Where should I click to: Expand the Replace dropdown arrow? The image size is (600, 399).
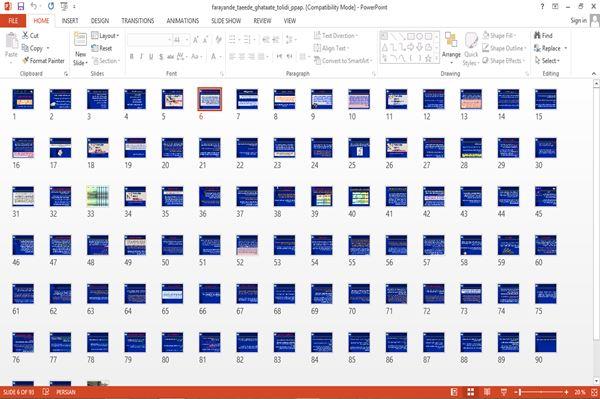(x=566, y=48)
